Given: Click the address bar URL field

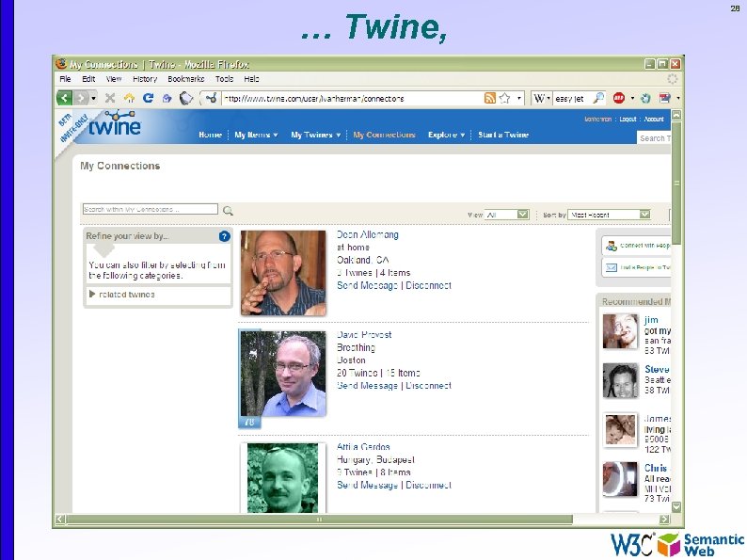Looking at the screenshot, I should (353, 98).
